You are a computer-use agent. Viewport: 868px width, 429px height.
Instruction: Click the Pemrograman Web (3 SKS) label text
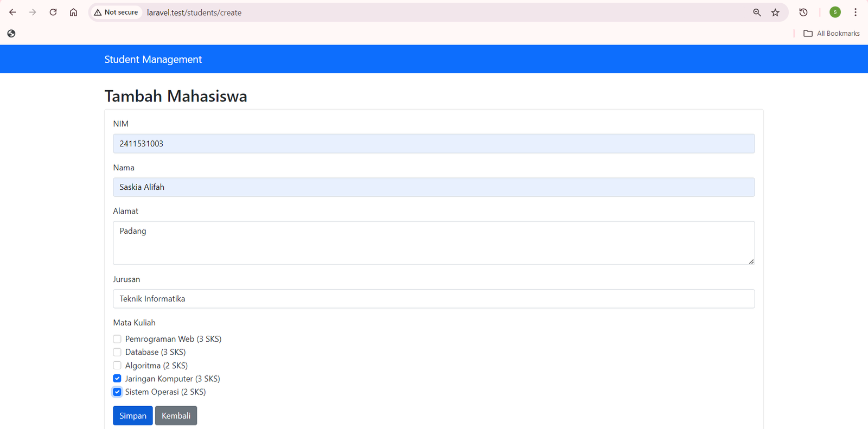click(173, 339)
